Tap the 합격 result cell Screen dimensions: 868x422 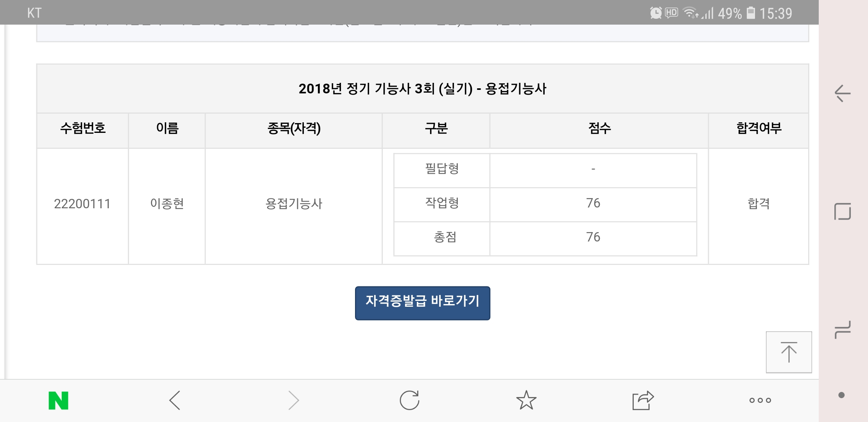point(759,204)
